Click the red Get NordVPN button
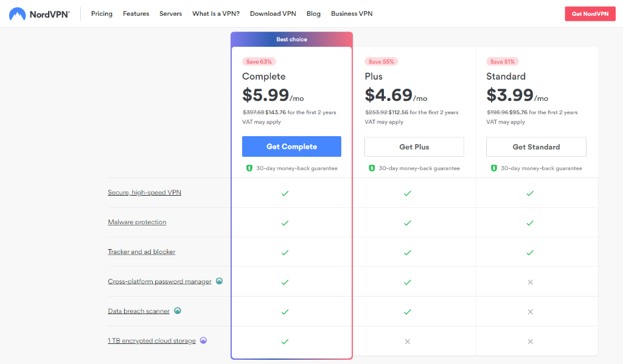This screenshot has width=623, height=364. (x=590, y=14)
